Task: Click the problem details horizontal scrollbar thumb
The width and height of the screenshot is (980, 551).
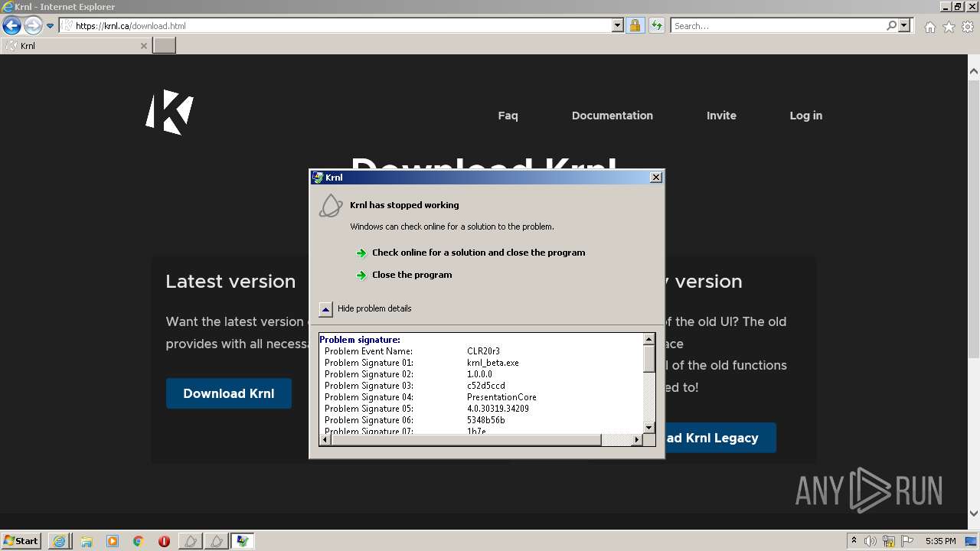Action: (465, 440)
